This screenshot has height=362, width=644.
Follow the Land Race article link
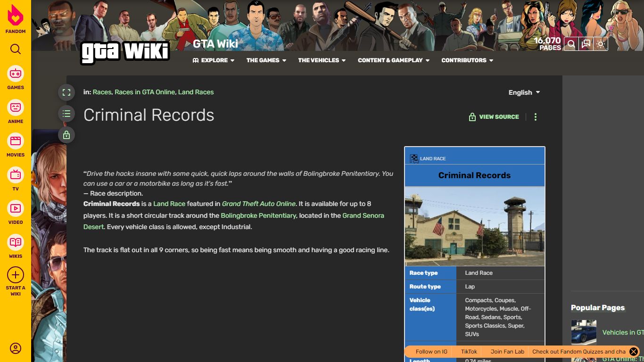[x=169, y=204]
